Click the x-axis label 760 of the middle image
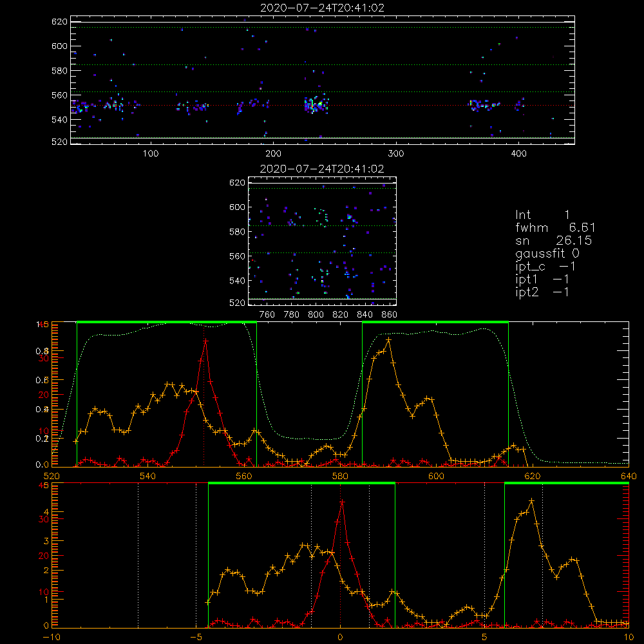The width and height of the screenshot is (644, 644). [267, 315]
